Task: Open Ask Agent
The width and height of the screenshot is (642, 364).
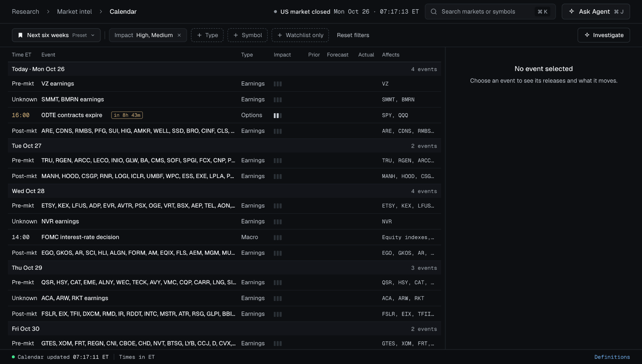Action: click(x=596, y=11)
